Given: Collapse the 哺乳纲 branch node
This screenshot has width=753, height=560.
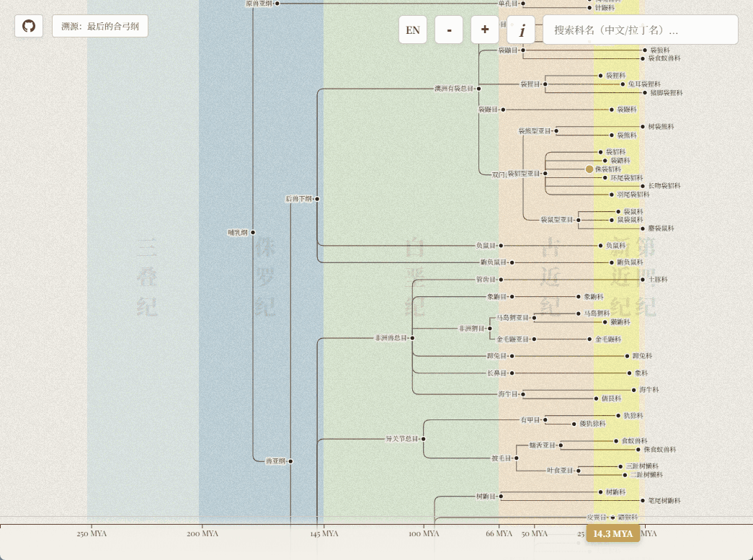Looking at the screenshot, I should [253, 232].
